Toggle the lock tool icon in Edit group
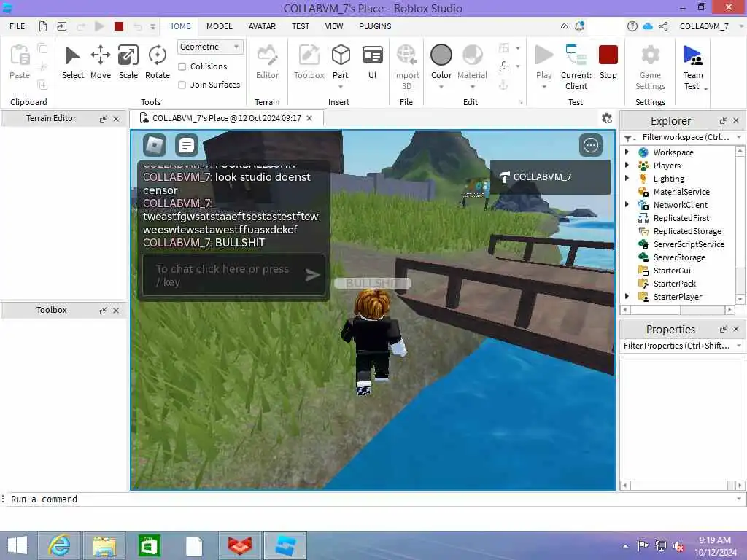This screenshot has width=747, height=560. coord(503,66)
